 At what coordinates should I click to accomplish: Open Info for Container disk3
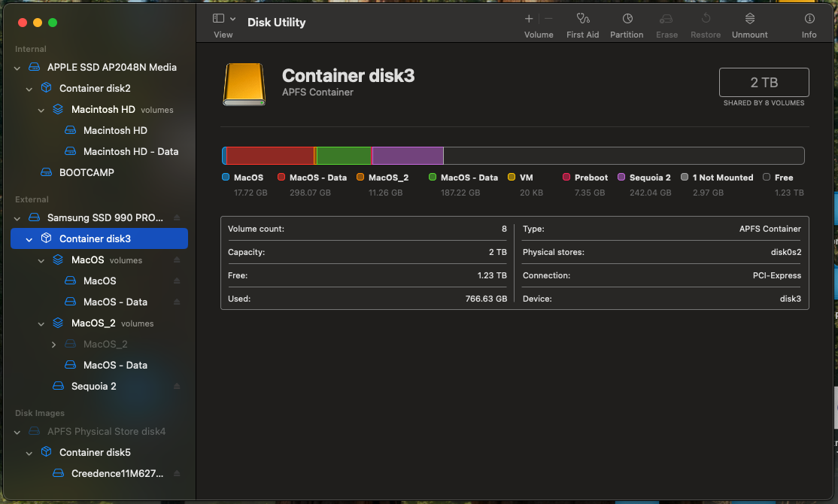pyautogui.click(x=809, y=23)
